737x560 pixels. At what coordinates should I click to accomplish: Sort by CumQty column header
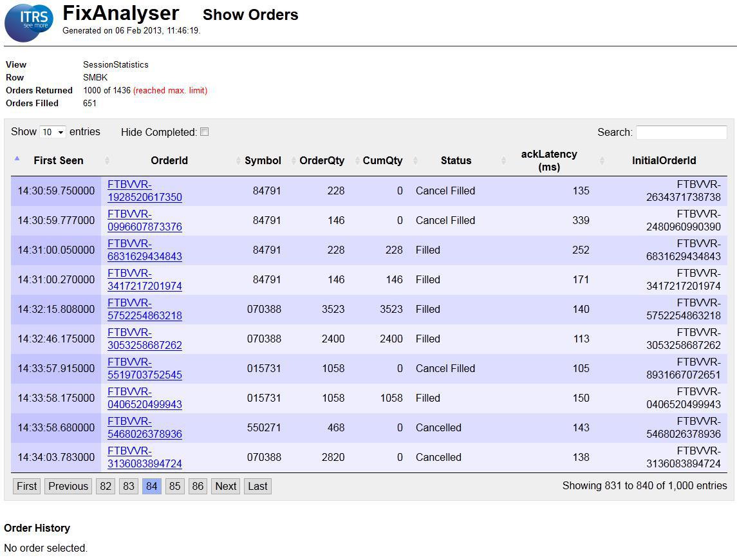click(382, 161)
